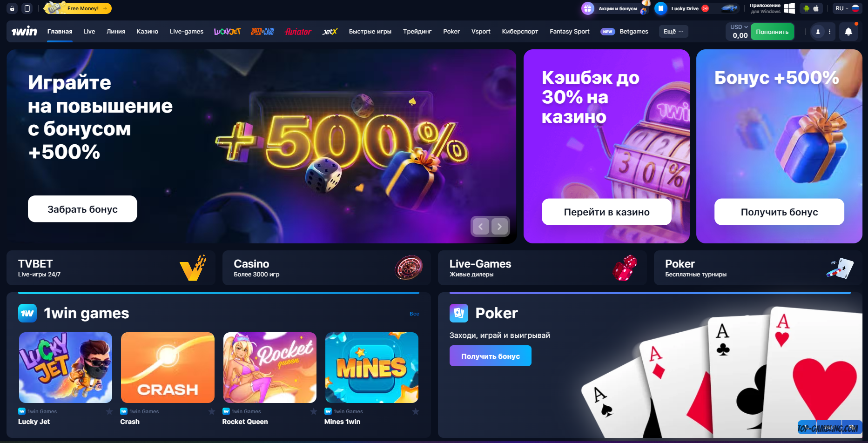Go to the Киберспорт section
This screenshot has height=443, width=868.
tap(520, 32)
